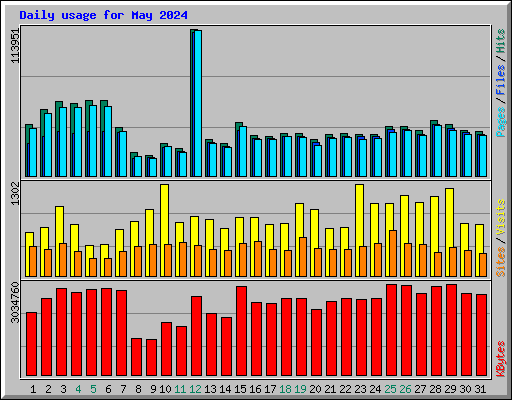Click day label 15 on the axis
This screenshot has height=400, width=512.
[x=240, y=389]
